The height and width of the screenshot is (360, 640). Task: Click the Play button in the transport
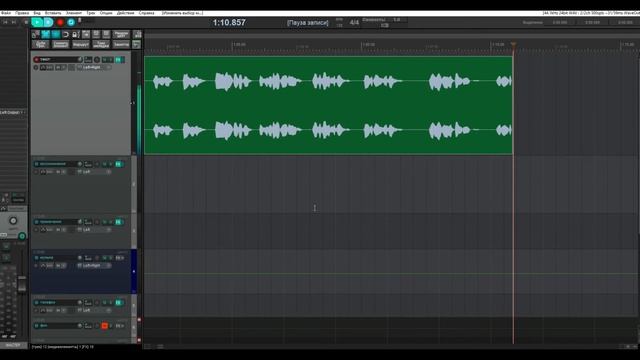[37, 22]
